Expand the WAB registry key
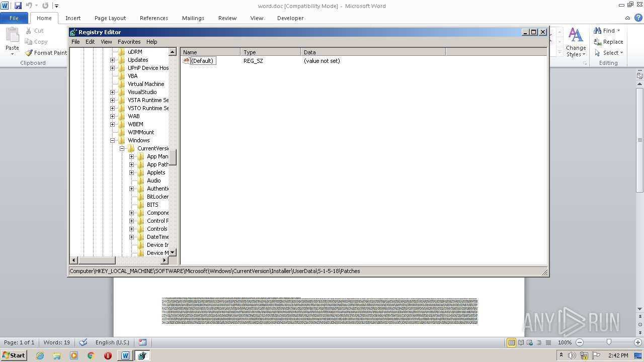This screenshot has height=362, width=644. [x=113, y=116]
